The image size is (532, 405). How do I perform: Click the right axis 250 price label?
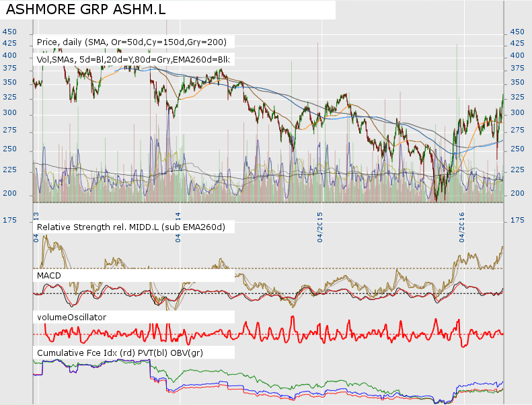tap(517, 149)
